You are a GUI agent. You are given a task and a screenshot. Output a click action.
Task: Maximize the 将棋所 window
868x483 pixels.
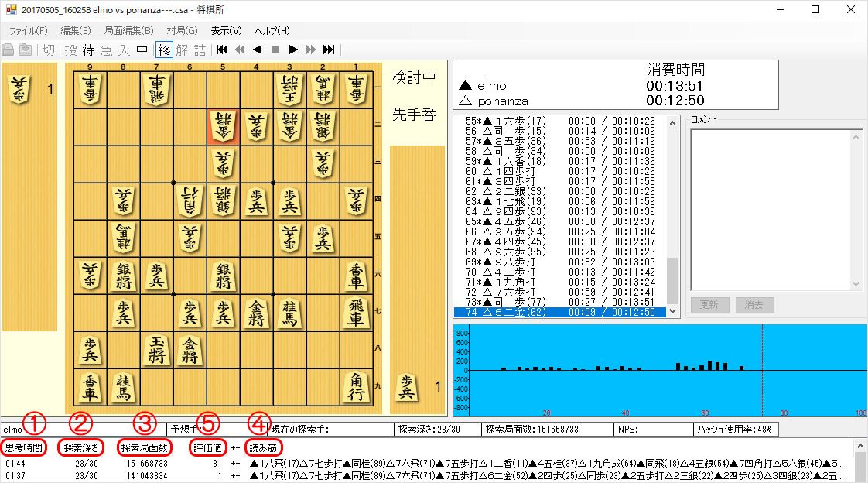(x=815, y=9)
